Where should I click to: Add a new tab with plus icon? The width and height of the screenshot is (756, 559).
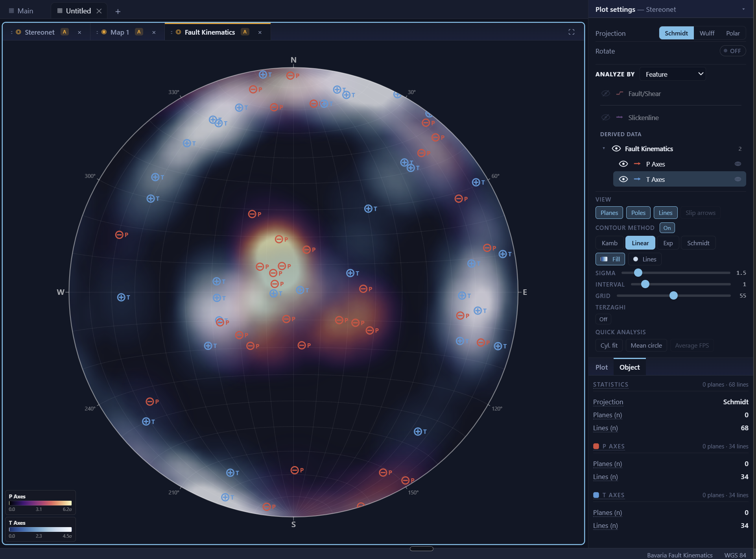(x=118, y=11)
